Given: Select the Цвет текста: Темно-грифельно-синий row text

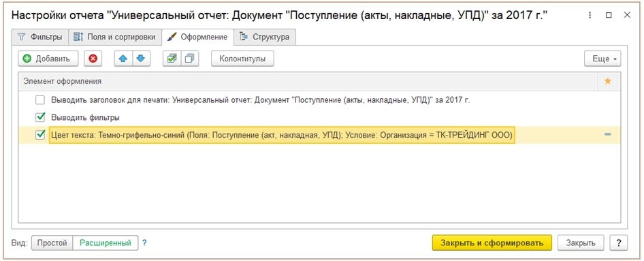Looking at the screenshot, I should pyautogui.click(x=282, y=135).
